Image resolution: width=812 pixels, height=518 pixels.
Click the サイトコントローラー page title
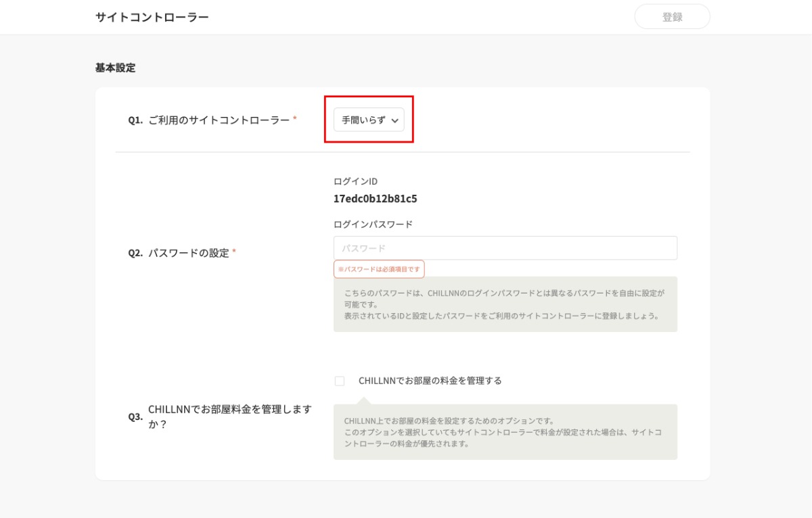pos(152,17)
